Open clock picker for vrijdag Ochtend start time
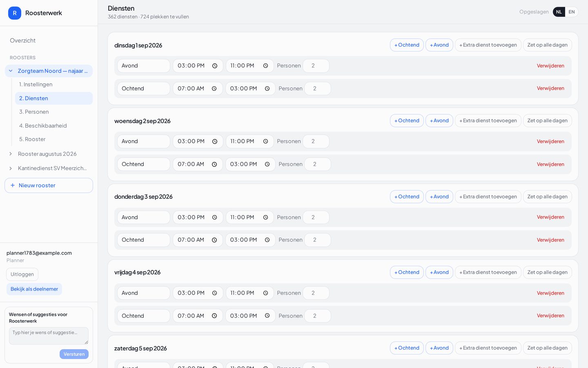588x368 pixels. (x=214, y=316)
